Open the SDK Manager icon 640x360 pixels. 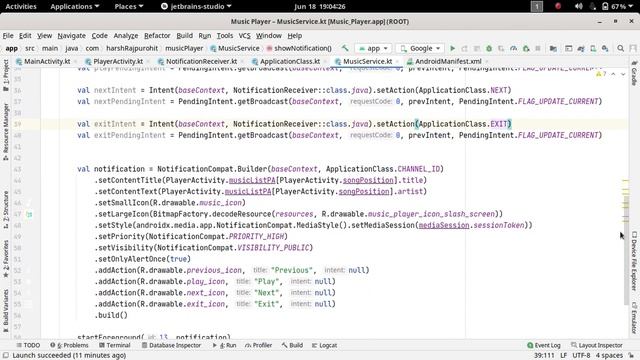pos(605,48)
